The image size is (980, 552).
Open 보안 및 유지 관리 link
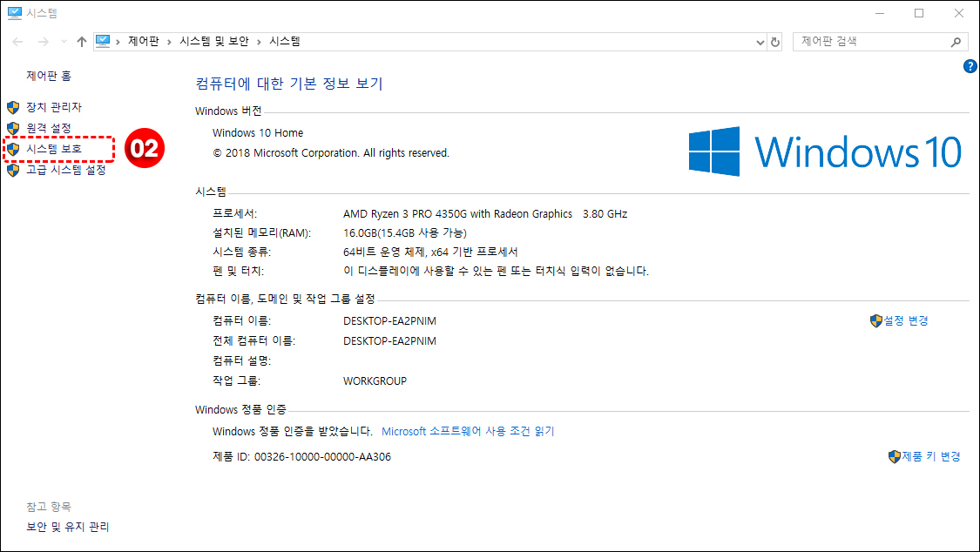(x=67, y=527)
